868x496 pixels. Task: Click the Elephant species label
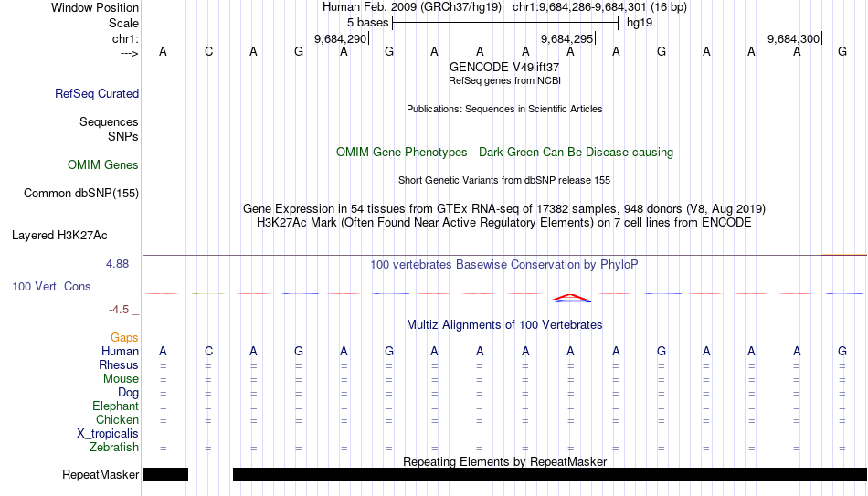[115, 406]
